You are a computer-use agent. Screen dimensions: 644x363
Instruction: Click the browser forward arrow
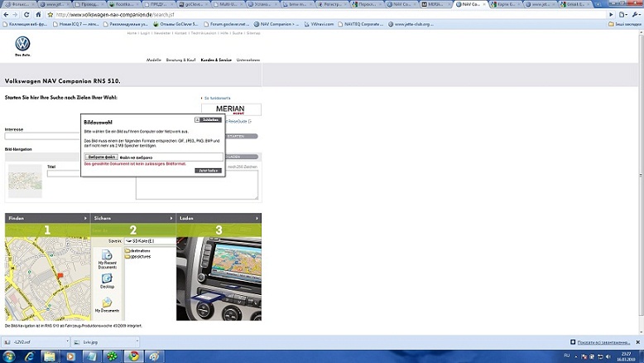click(15, 14)
